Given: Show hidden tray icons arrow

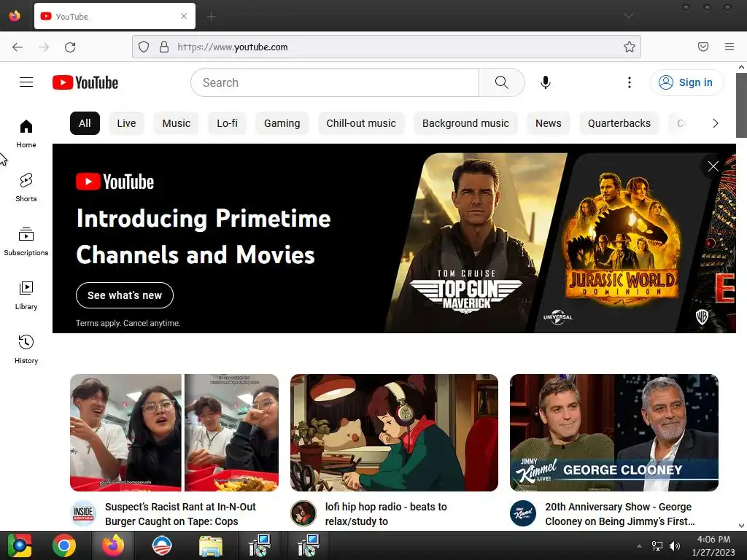Looking at the screenshot, I should pos(639,545).
